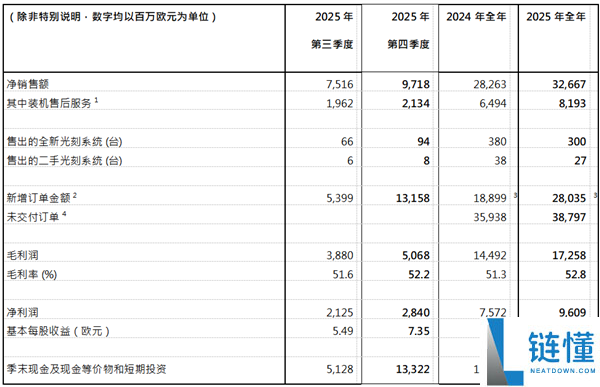Click 基本每股收益 (欧元) label
600x387 pixels.
[x=58, y=331]
